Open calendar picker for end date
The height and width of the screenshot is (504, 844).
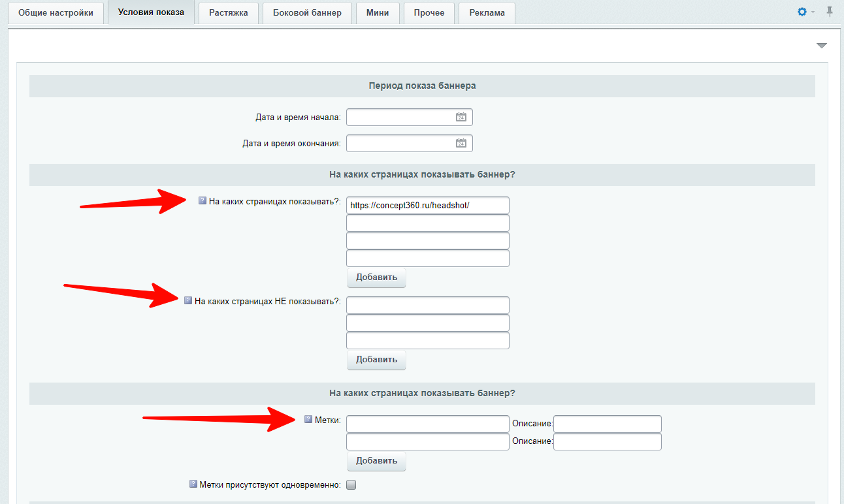(461, 143)
